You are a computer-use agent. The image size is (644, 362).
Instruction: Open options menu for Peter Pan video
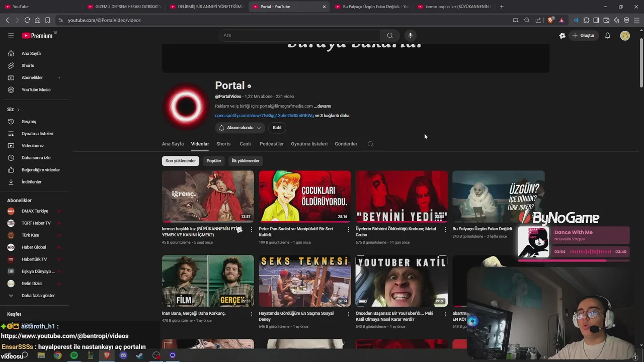348,229
